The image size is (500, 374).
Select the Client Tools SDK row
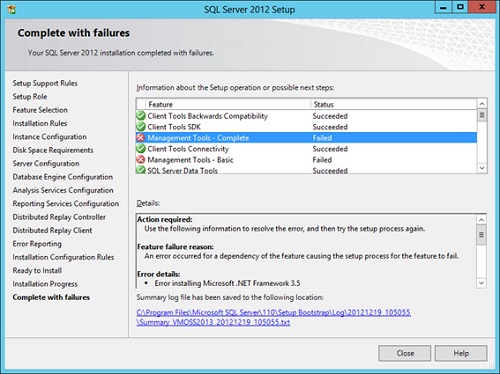pos(306,127)
